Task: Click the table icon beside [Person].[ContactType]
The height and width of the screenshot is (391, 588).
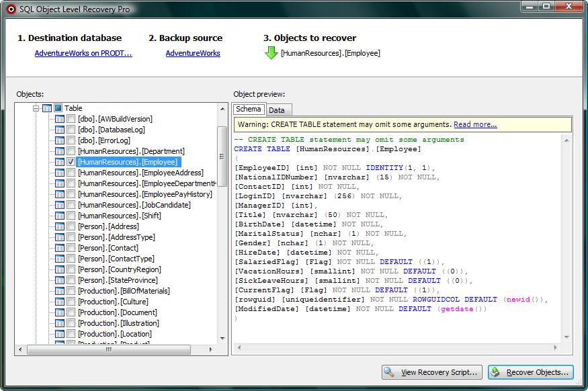Action: click(60, 259)
